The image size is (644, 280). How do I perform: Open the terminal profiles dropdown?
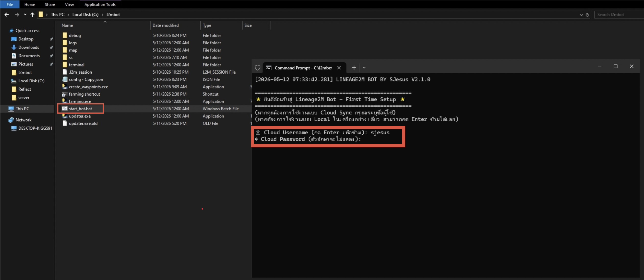click(364, 68)
